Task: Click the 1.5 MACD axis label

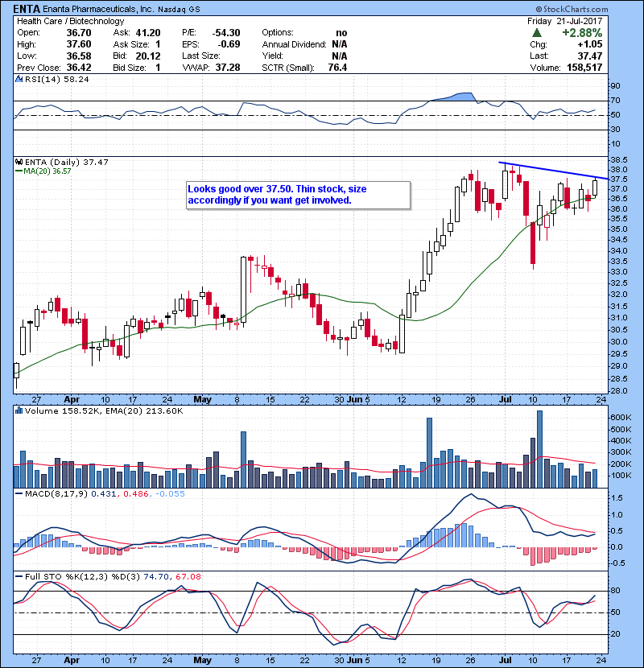Action: pos(617,498)
